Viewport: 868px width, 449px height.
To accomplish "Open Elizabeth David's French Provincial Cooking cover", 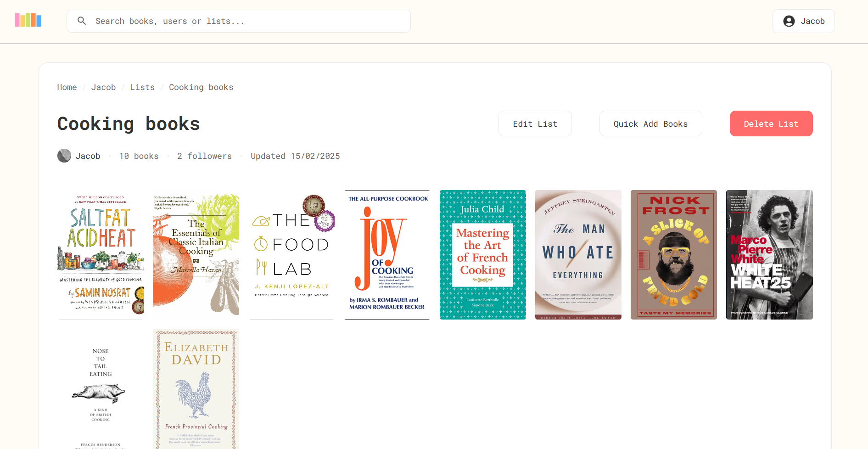I will click(196, 389).
